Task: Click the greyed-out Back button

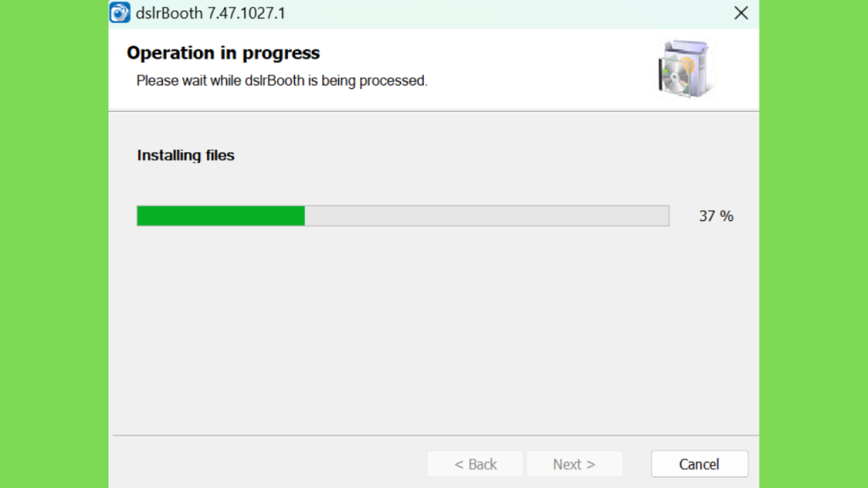Action: click(475, 463)
